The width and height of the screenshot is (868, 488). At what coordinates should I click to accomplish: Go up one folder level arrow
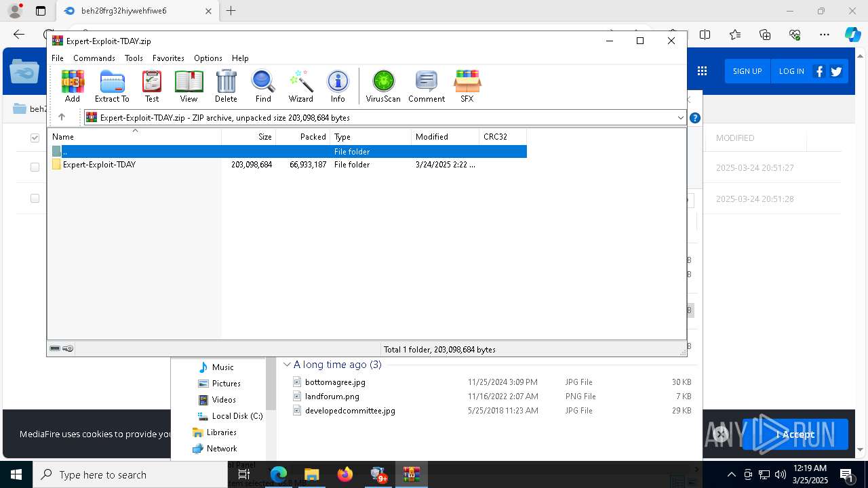pyautogui.click(x=62, y=117)
